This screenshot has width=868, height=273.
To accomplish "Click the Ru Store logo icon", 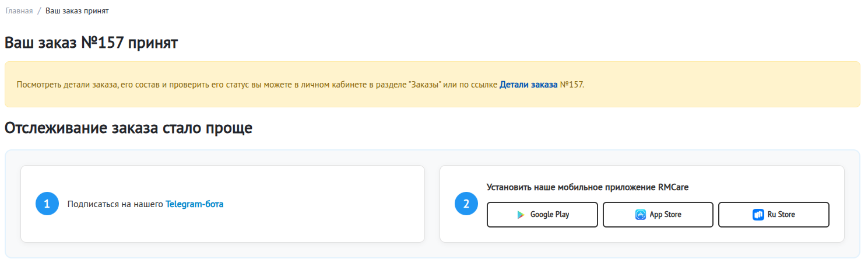I will click(758, 215).
